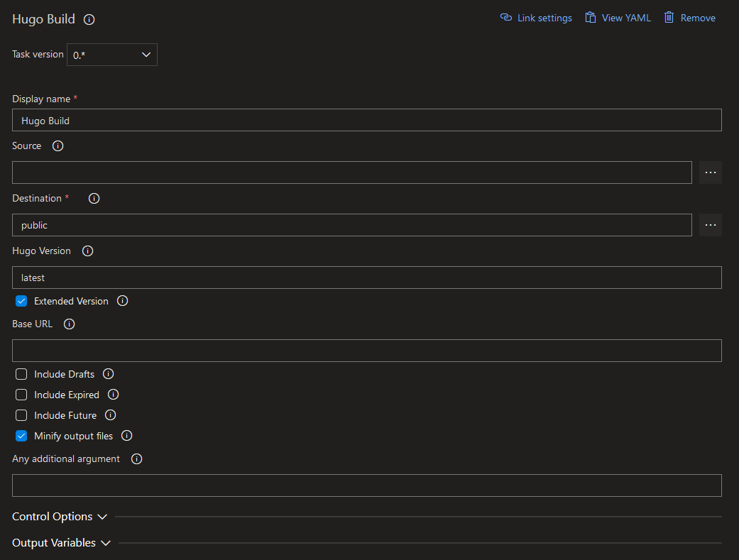Expand the Output Variables section
This screenshot has height=560, width=739.
[x=61, y=543]
